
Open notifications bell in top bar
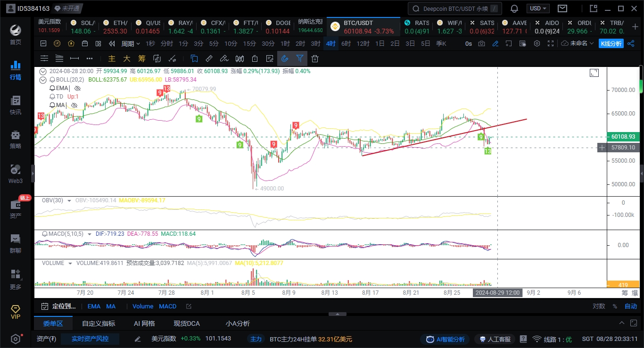tap(514, 8)
